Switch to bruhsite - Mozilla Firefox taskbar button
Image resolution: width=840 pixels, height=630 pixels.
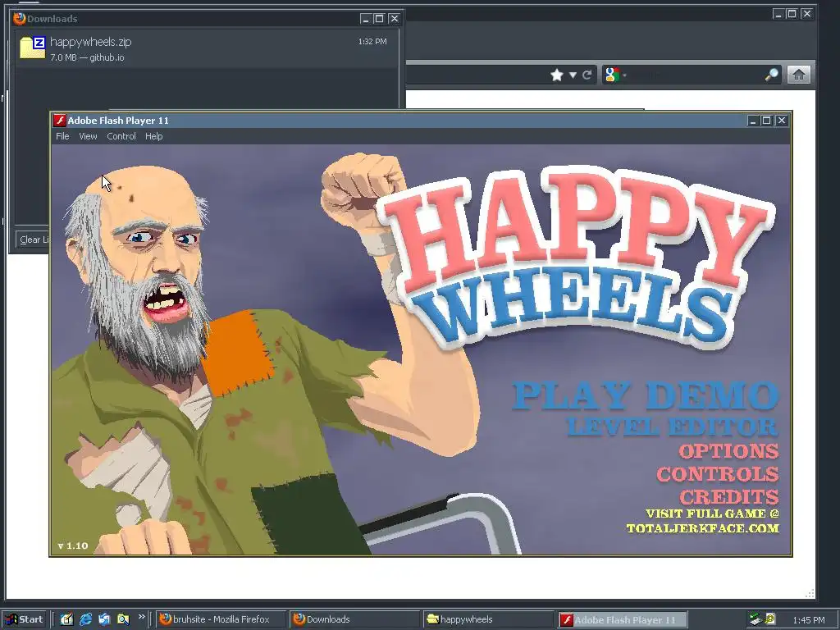[221, 619]
